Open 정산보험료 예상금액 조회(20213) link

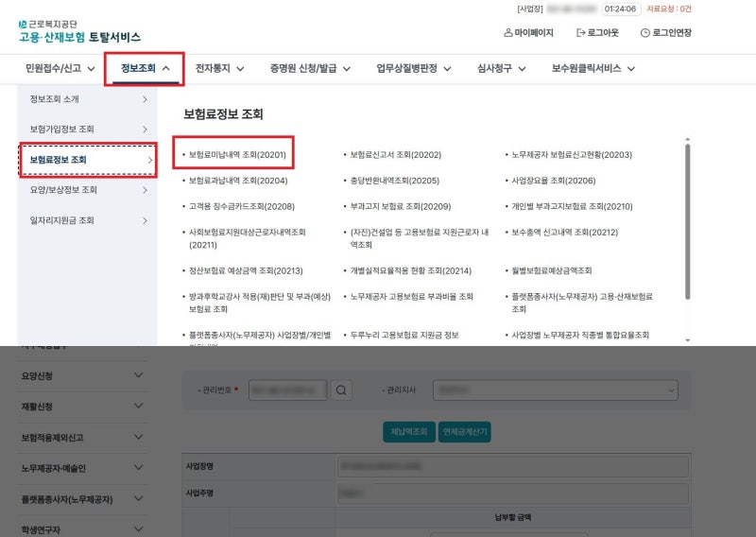pyautogui.click(x=246, y=270)
